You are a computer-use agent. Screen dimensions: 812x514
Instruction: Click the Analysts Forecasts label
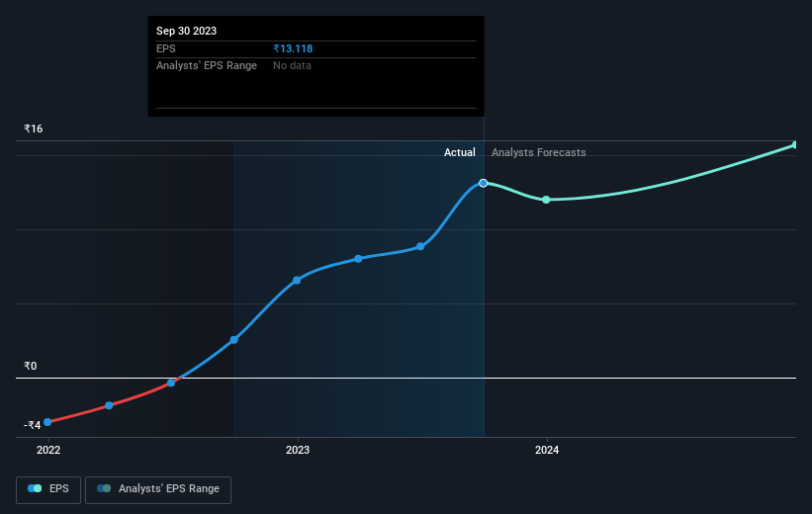539,152
